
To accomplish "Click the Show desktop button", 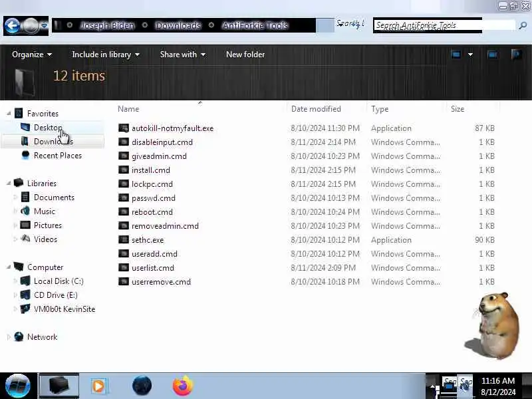I will (x=527, y=386).
